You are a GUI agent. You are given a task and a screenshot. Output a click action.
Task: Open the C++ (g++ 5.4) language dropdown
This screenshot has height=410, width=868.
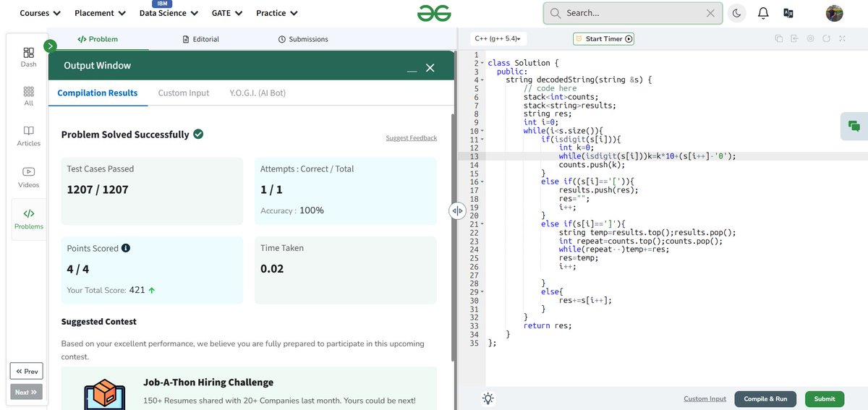pos(499,39)
